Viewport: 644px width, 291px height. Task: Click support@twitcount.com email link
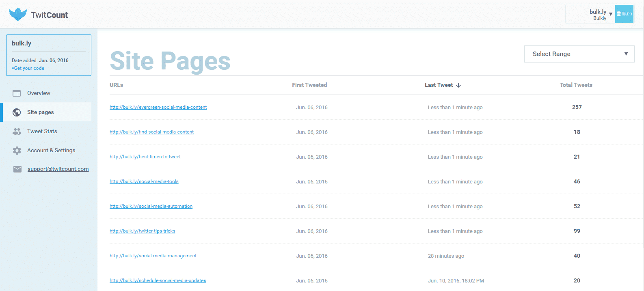coord(58,169)
